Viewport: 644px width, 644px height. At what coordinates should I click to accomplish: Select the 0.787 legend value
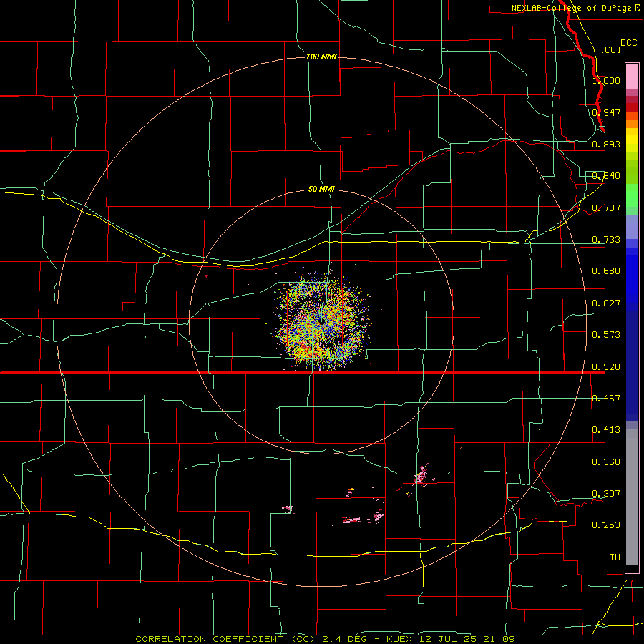pyautogui.click(x=606, y=208)
